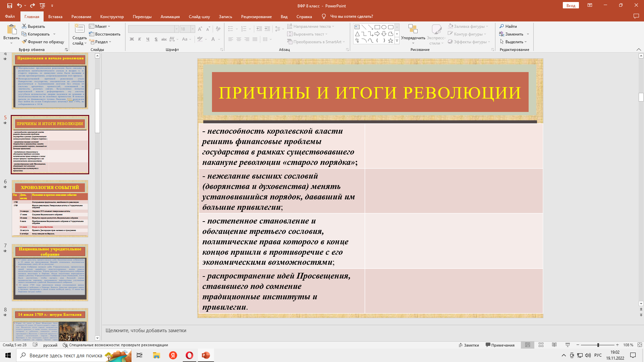The height and width of the screenshot is (362, 644).
Task: Select the star shape in shapes gallery
Action: [390, 41]
